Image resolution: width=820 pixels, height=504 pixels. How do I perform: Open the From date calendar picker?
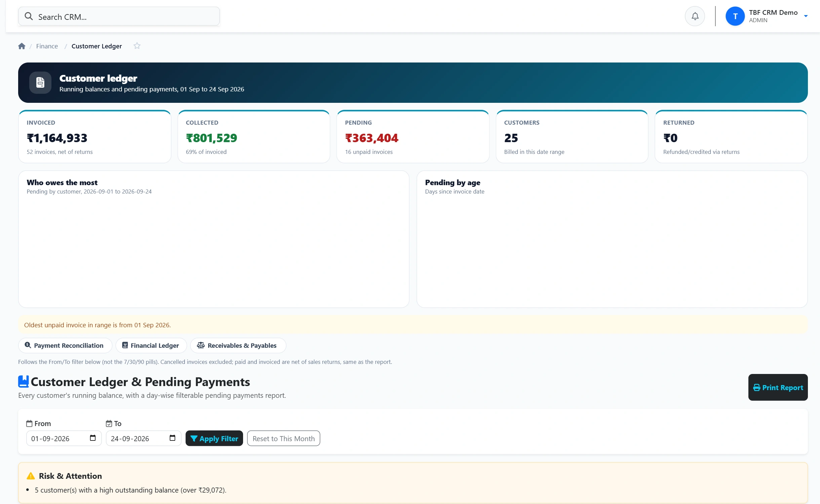(93, 438)
